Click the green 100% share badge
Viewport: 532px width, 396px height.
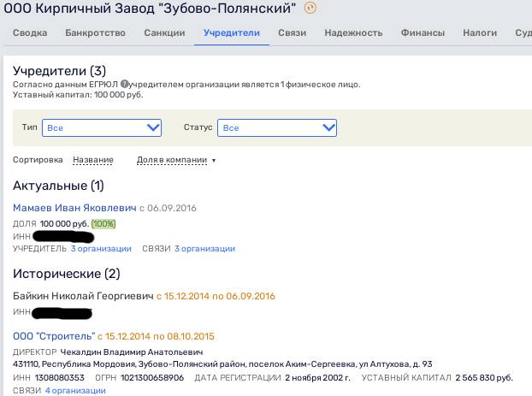point(103,224)
